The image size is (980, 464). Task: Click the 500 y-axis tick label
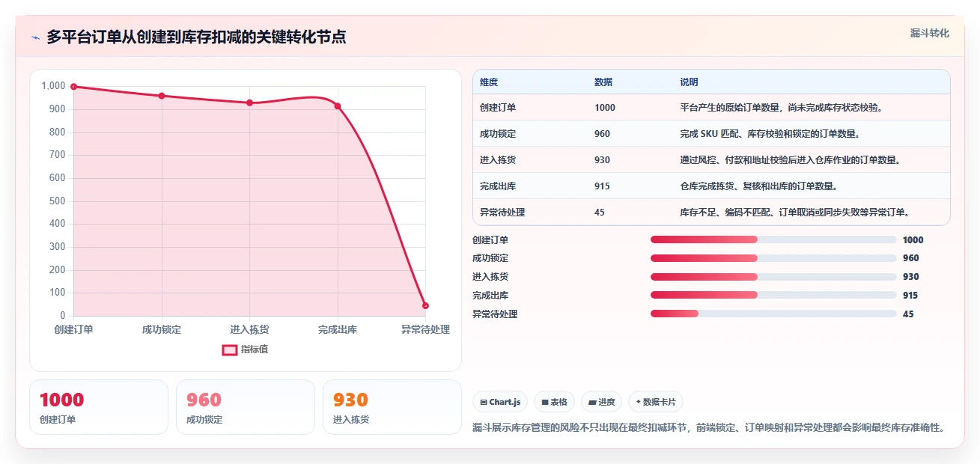(58, 201)
